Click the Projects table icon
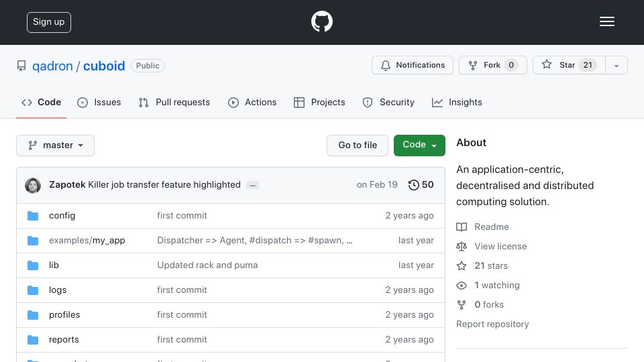This screenshot has width=644, height=362. [x=299, y=103]
